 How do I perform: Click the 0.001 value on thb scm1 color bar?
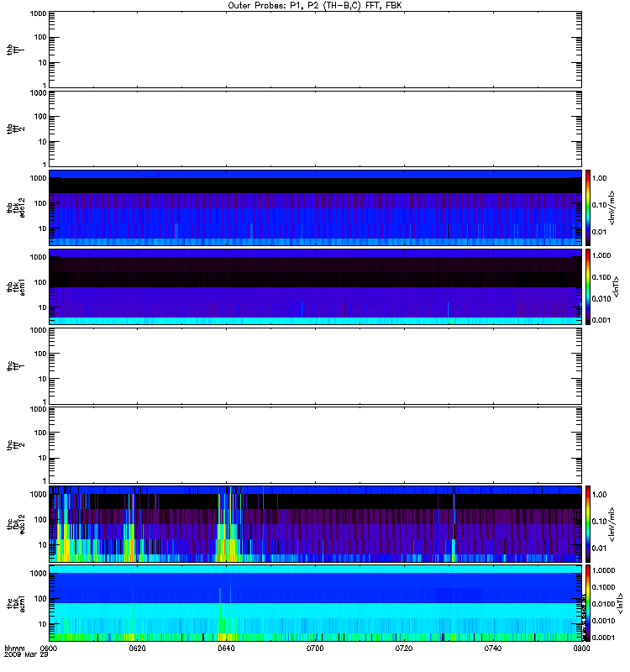pyautogui.click(x=601, y=320)
